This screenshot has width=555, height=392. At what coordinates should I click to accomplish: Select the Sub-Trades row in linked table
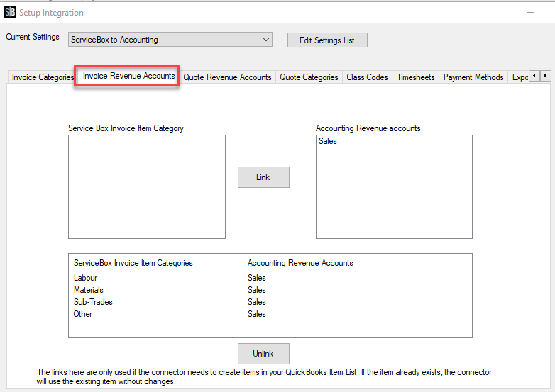(x=270, y=302)
